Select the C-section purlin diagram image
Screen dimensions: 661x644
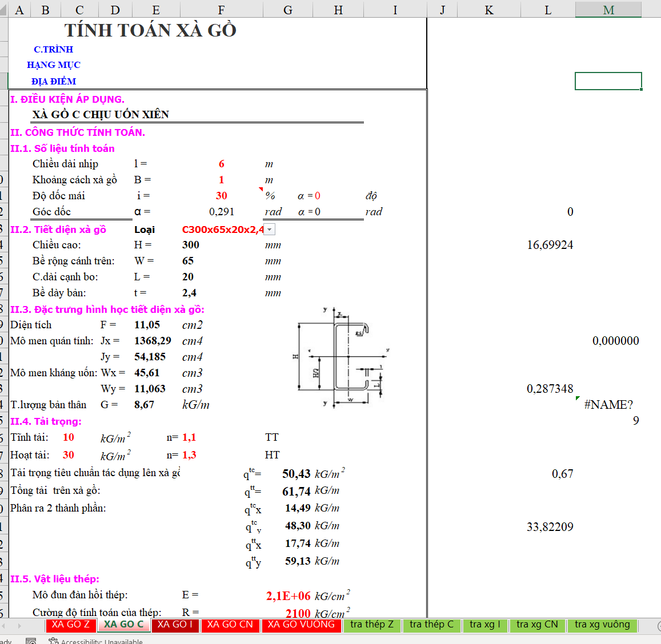(x=341, y=357)
